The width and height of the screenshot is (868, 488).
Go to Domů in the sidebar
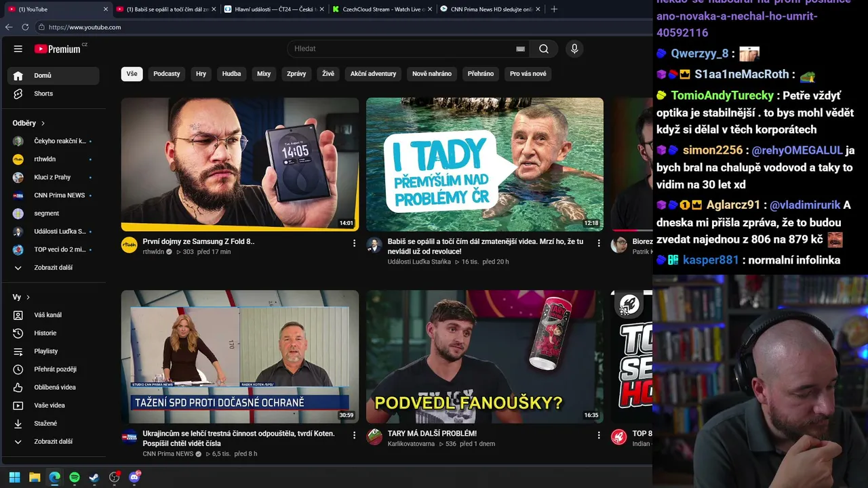pyautogui.click(x=53, y=76)
